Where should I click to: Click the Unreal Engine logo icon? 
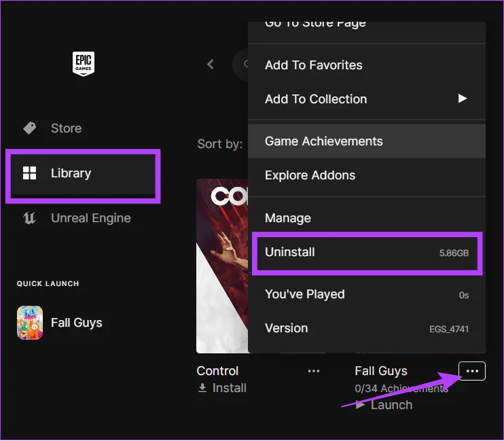tap(30, 218)
